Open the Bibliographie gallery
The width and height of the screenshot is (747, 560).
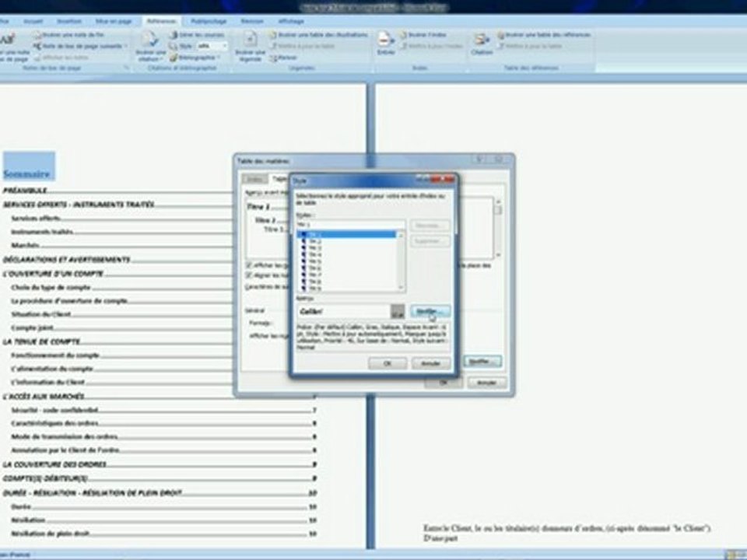195,58
